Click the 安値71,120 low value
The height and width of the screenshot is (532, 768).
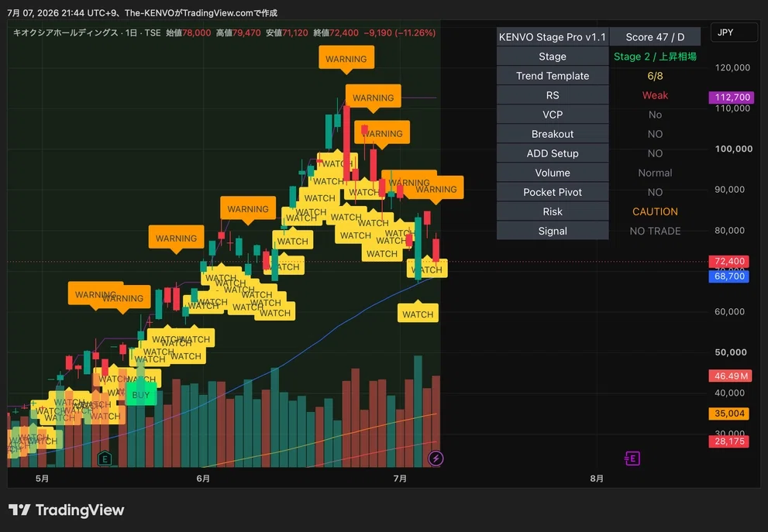[287, 33]
